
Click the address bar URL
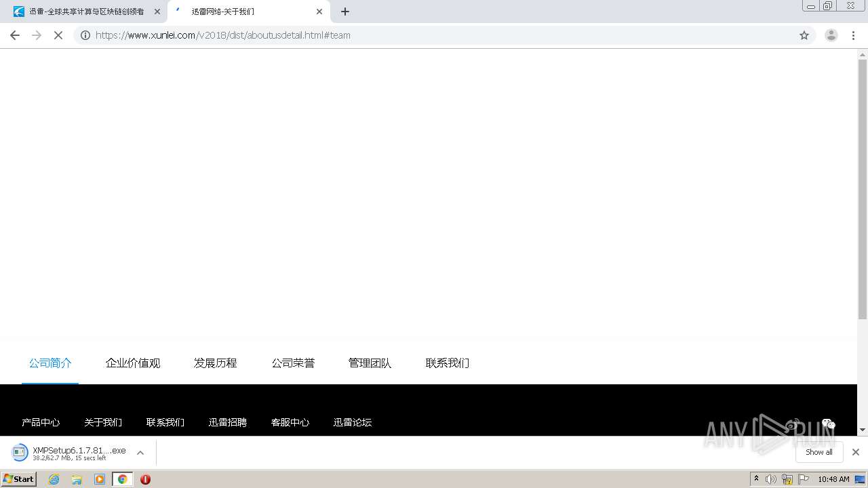click(x=223, y=35)
